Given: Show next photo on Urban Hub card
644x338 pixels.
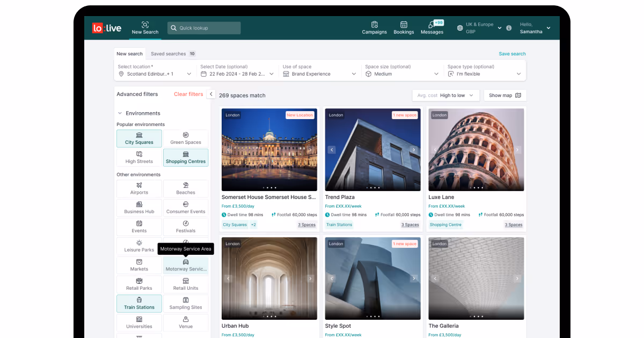Looking at the screenshot, I should (x=311, y=278).
